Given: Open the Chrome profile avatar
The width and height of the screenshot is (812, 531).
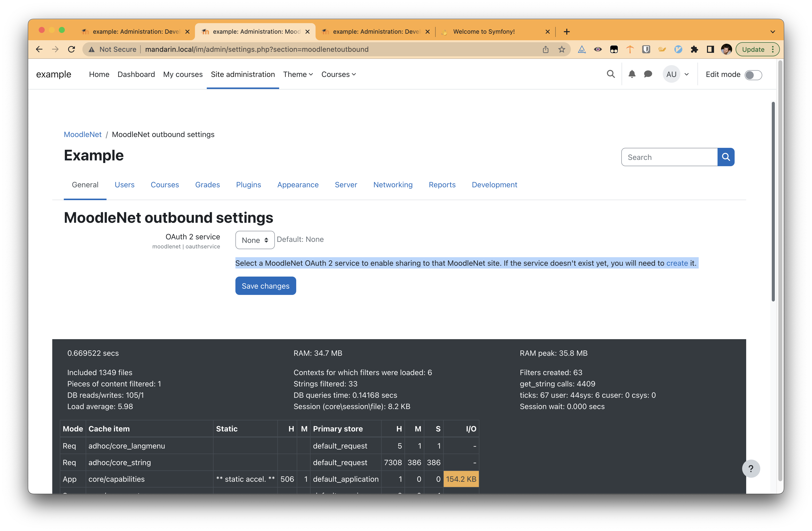Looking at the screenshot, I should pos(726,49).
